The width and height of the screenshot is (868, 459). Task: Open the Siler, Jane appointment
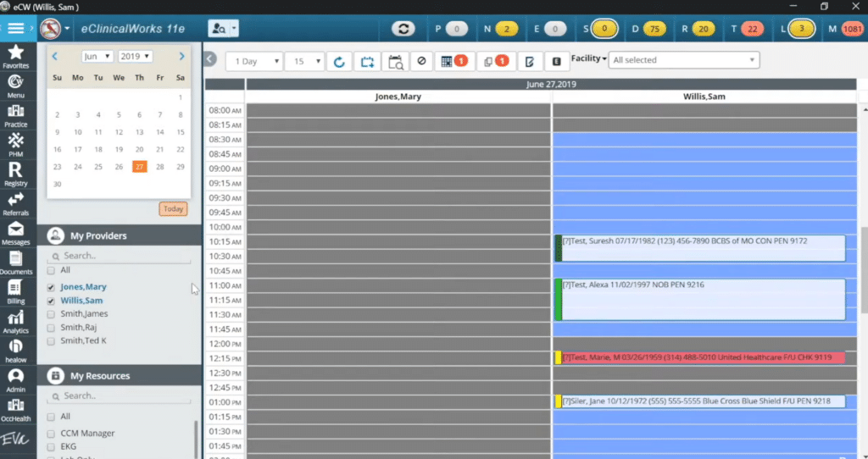point(700,401)
